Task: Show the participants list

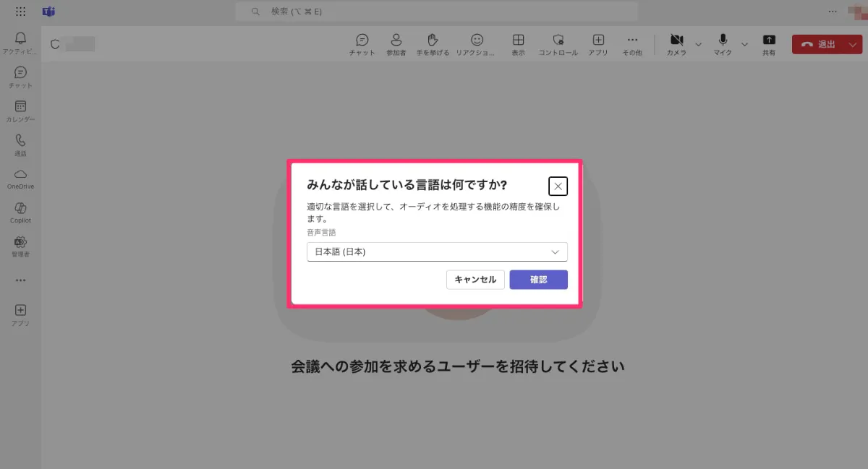Action: point(396,44)
